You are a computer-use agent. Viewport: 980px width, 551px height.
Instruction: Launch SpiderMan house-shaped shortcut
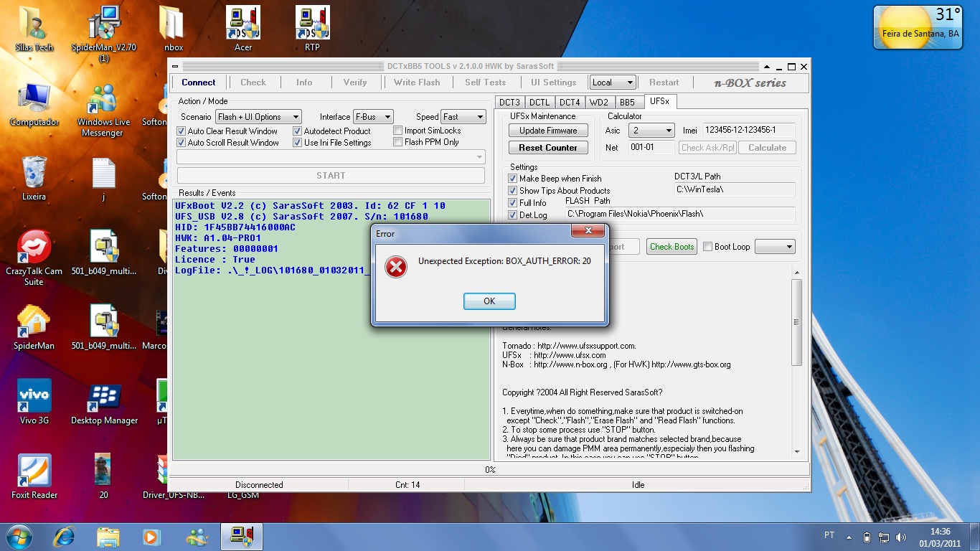point(34,327)
